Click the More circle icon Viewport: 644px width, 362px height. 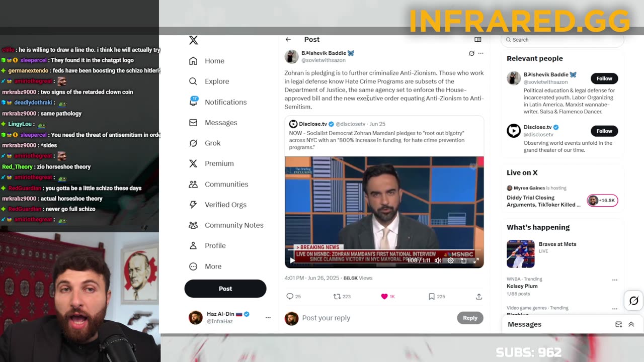193,266
